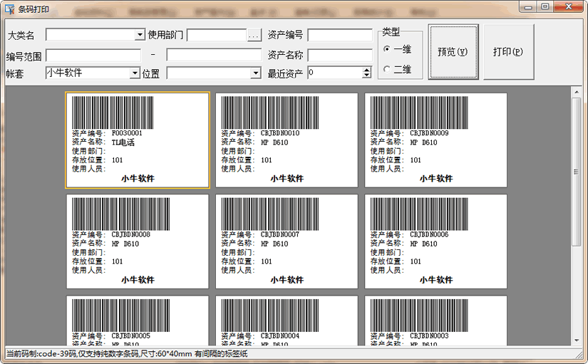Click the ... browse button for 使用部门
This screenshot has width=588, height=364.
point(254,36)
